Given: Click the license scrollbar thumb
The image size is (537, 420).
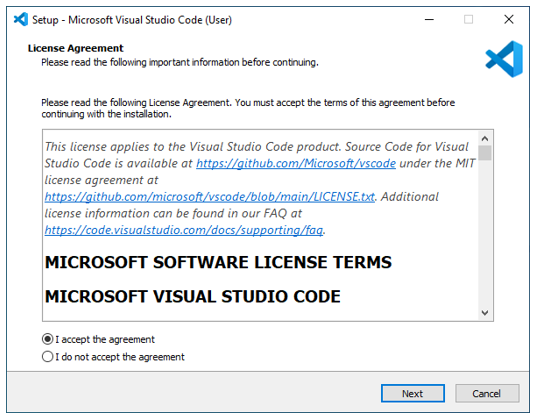Looking at the screenshot, I should coord(485,153).
